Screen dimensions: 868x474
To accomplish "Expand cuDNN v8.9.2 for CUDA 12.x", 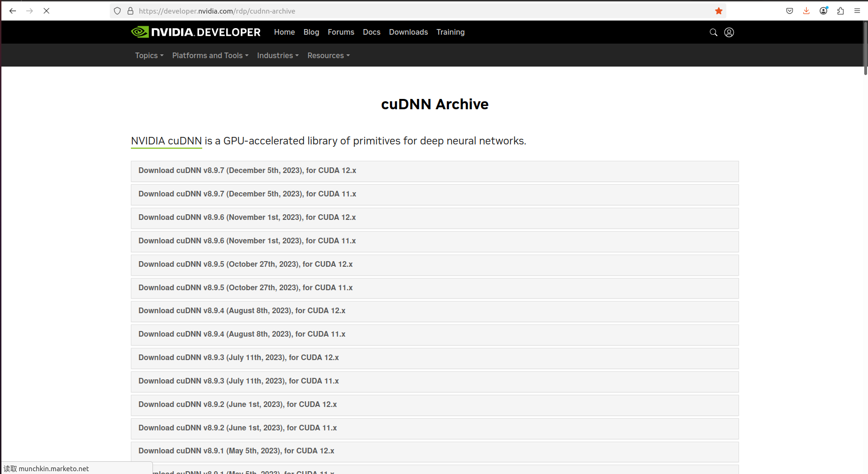I will (434, 405).
